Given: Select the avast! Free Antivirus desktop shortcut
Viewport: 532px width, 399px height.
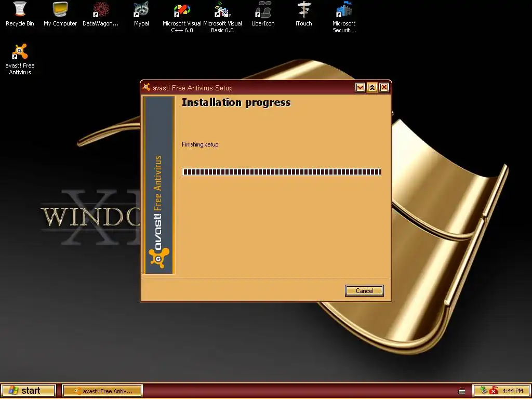Looking at the screenshot, I should click(20, 58).
